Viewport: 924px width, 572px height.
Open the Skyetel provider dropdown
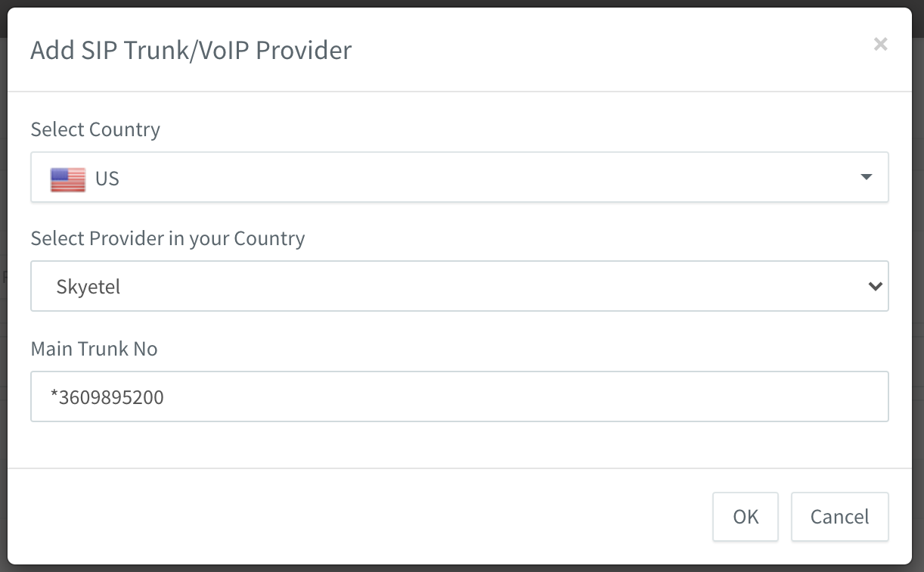(x=460, y=286)
